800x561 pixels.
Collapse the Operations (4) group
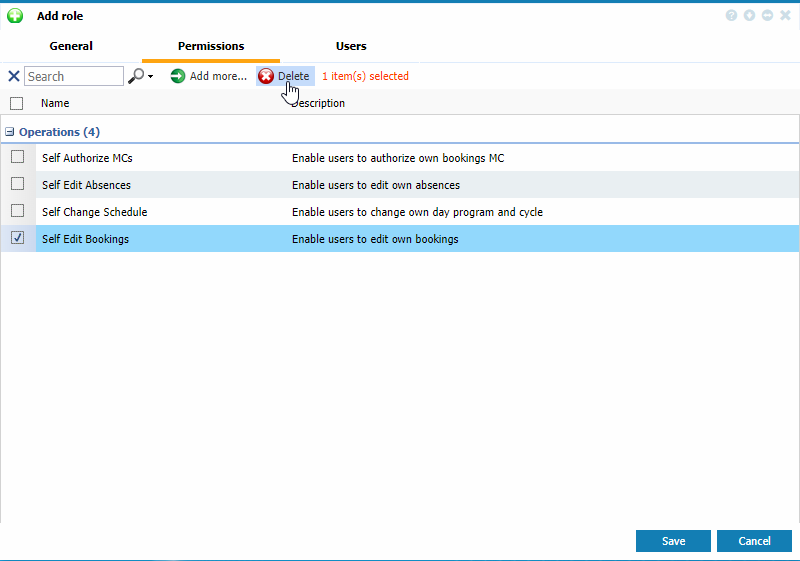[10, 132]
